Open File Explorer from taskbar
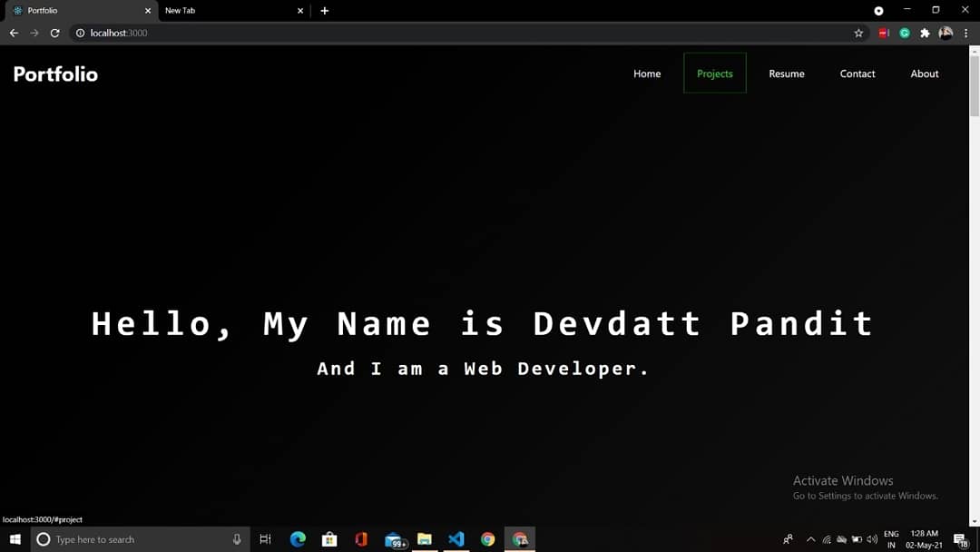This screenshot has width=980, height=552. click(x=425, y=539)
